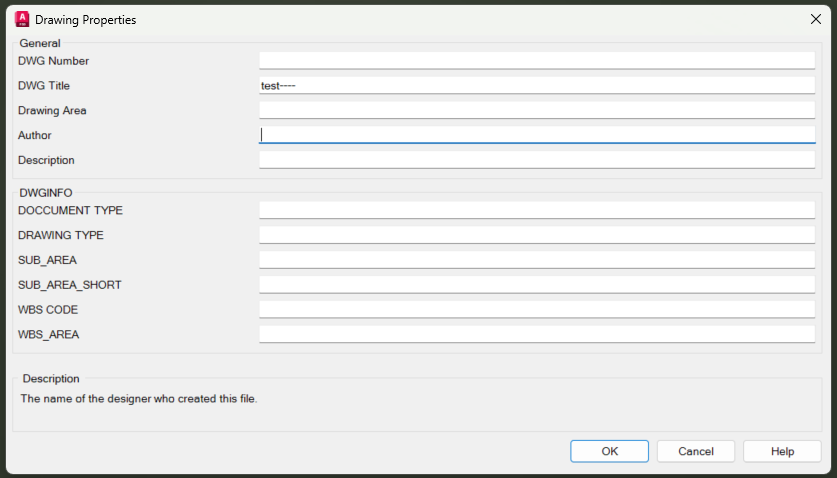
Task: Click the DWGINFO group heading
Action: [46, 193]
